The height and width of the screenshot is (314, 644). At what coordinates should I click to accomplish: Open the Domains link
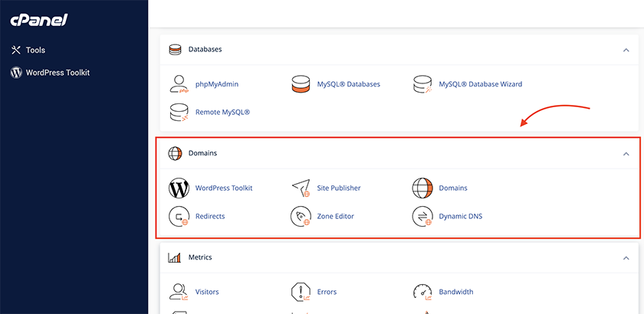453,188
